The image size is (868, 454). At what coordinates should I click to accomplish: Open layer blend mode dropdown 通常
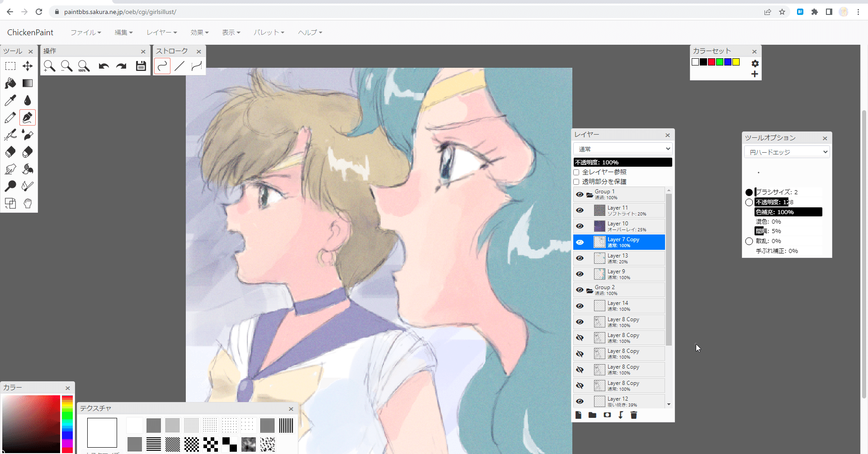pyautogui.click(x=623, y=149)
